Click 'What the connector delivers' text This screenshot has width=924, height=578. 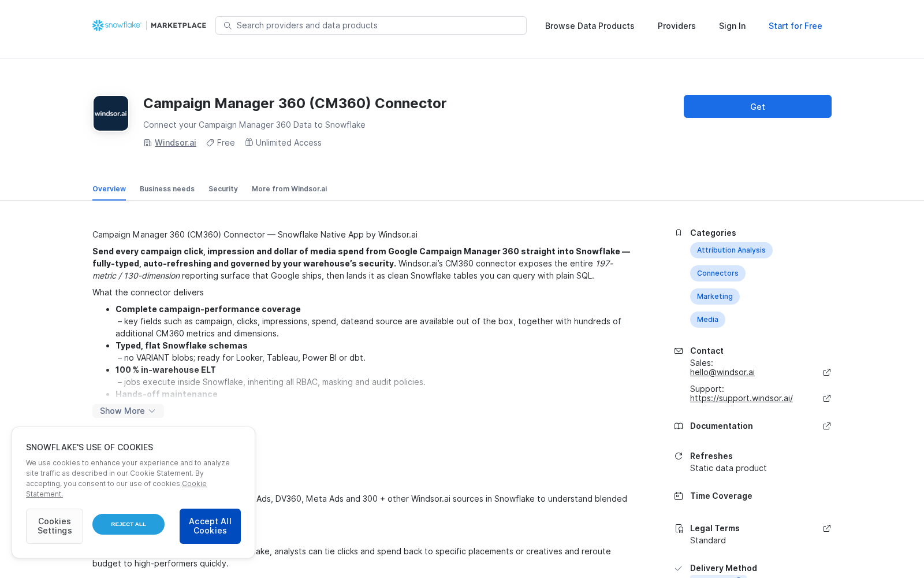tap(148, 292)
